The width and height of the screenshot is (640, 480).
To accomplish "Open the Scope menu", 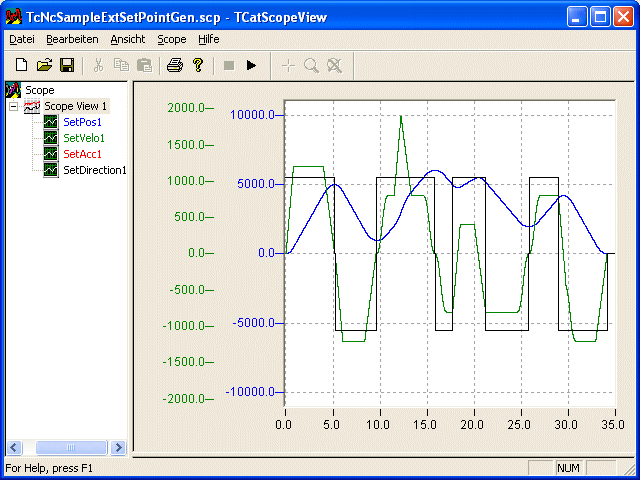I will tap(172, 39).
